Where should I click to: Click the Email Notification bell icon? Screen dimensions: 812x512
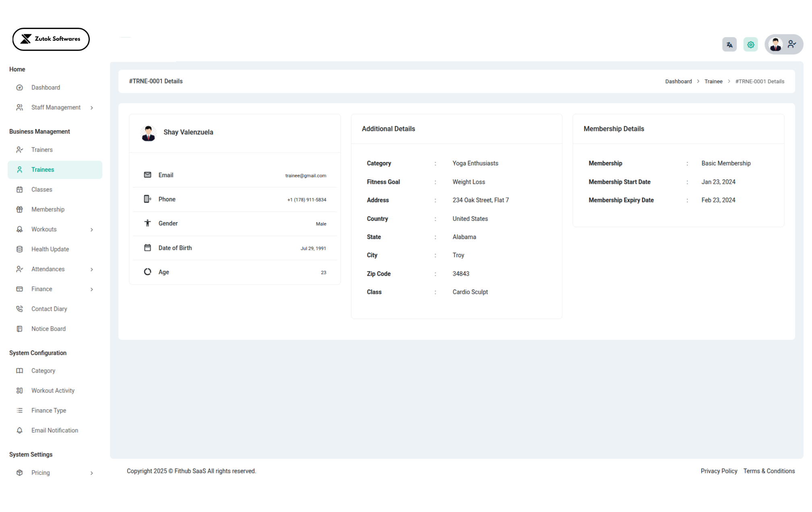click(x=19, y=430)
